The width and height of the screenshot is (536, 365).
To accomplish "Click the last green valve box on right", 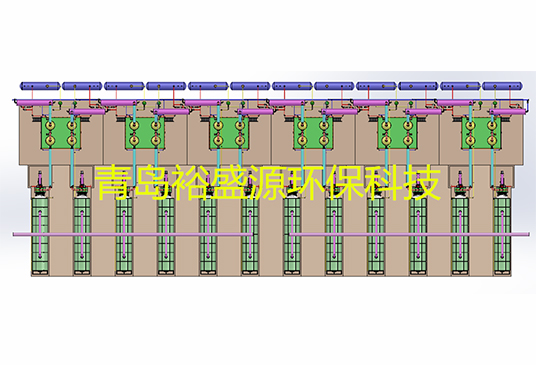I will (x=481, y=133).
